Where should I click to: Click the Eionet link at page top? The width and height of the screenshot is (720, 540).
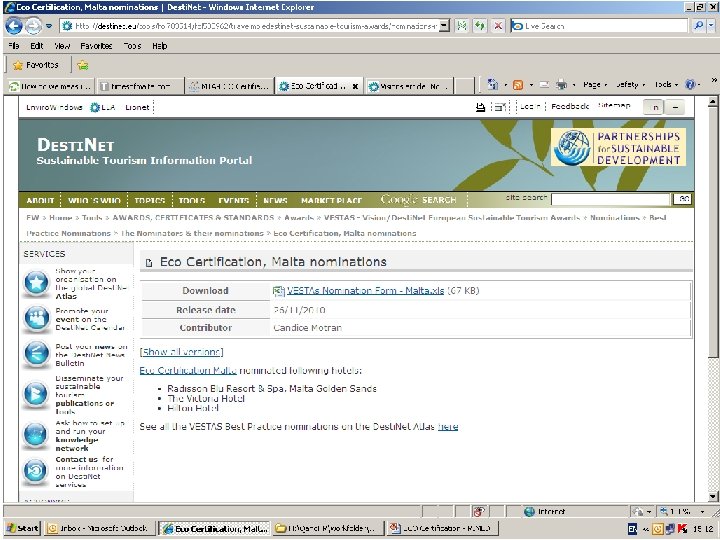(x=137, y=107)
